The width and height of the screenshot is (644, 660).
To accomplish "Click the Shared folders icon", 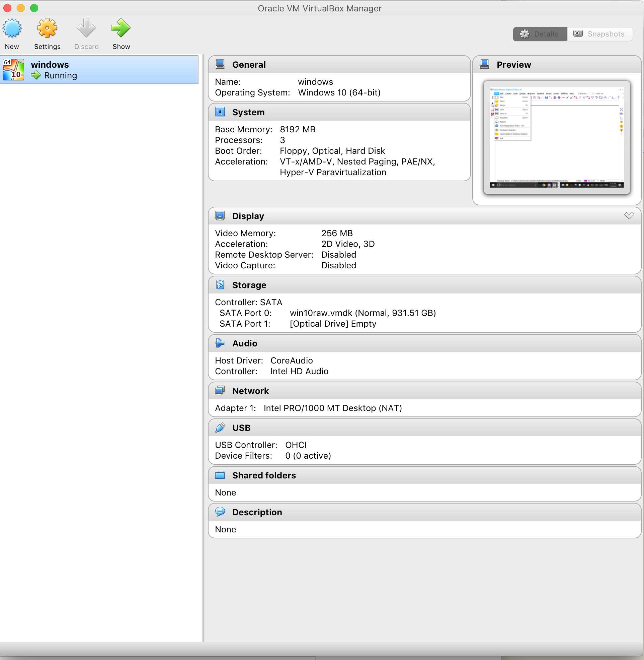I will 220,475.
